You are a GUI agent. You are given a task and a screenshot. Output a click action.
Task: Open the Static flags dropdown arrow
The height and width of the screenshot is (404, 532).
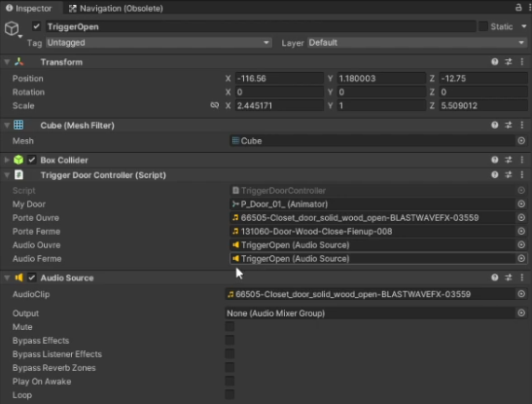click(x=524, y=26)
